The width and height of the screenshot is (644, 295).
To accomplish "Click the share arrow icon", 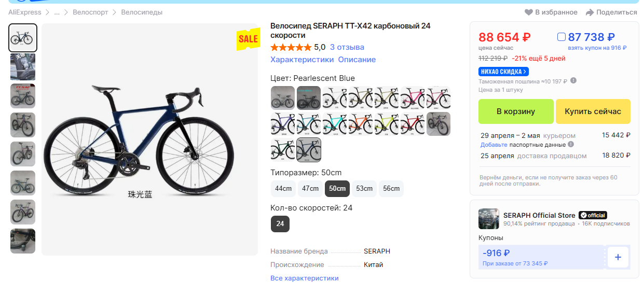I will pos(590,12).
